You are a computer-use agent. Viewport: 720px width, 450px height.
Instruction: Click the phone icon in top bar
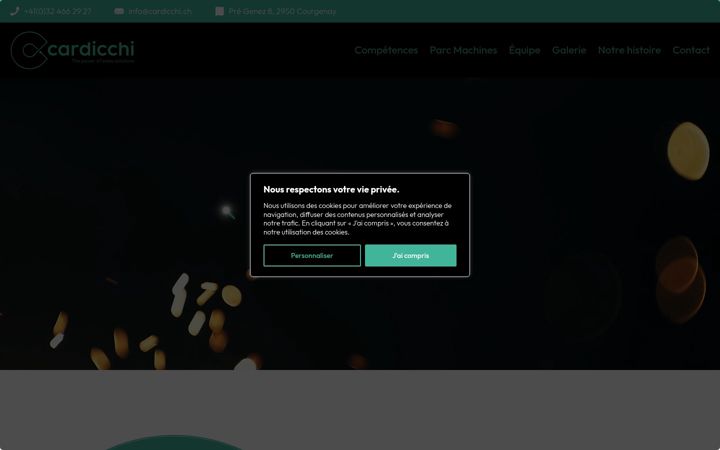coord(15,11)
